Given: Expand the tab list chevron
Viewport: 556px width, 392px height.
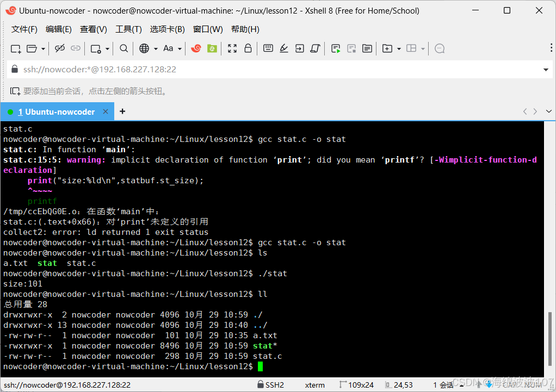Looking at the screenshot, I should click(x=549, y=111).
